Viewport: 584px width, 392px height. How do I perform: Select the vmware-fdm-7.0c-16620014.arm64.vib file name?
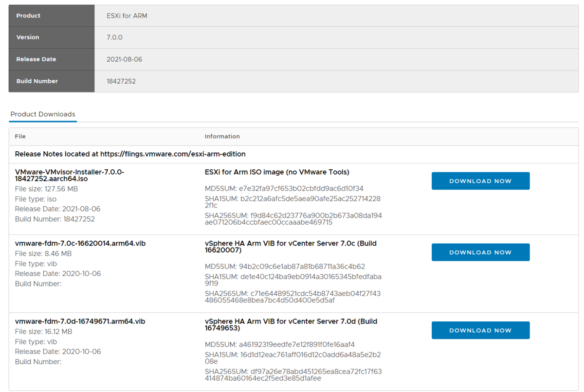pos(80,244)
